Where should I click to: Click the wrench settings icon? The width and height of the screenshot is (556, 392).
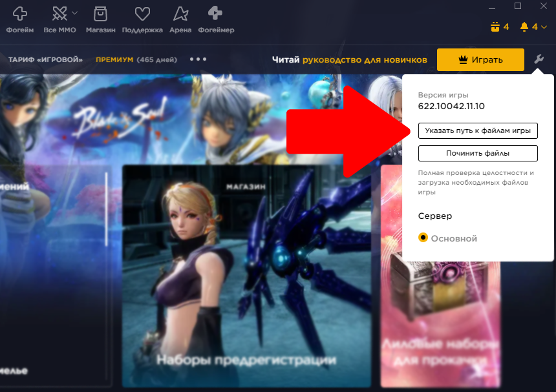(x=539, y=59)
